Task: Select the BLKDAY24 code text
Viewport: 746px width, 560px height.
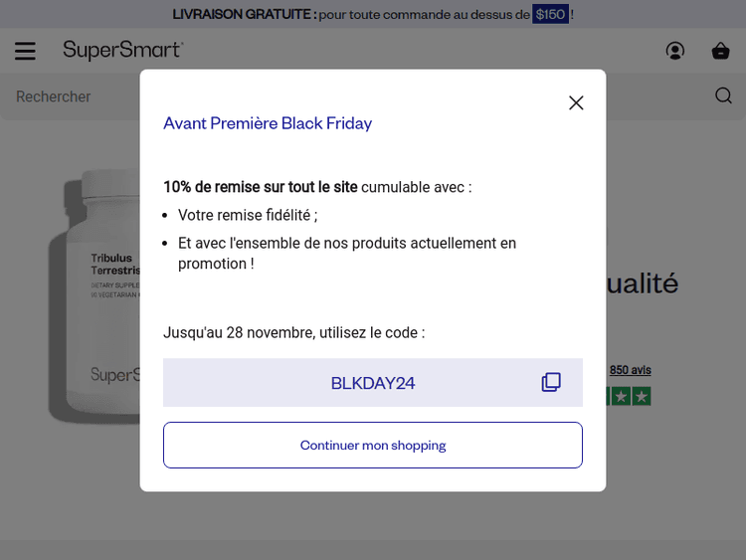Action: [373, 383]
